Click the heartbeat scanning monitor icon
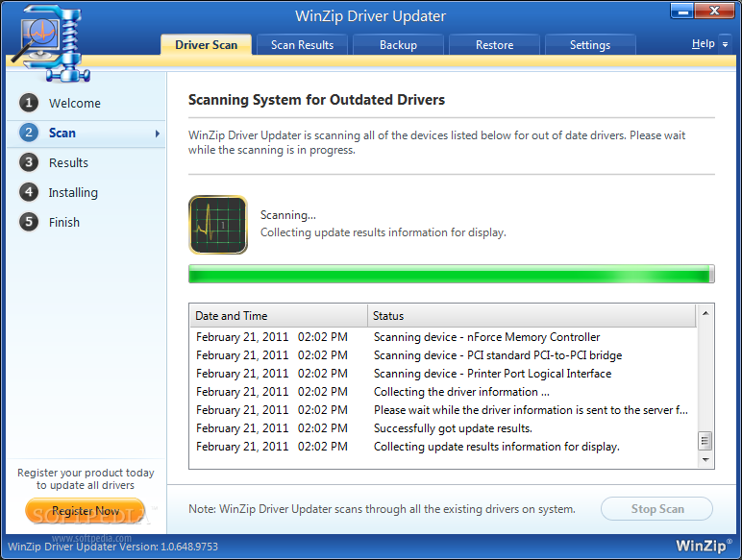This screenshot has width=742, height=560. click(x=217, y=225)
